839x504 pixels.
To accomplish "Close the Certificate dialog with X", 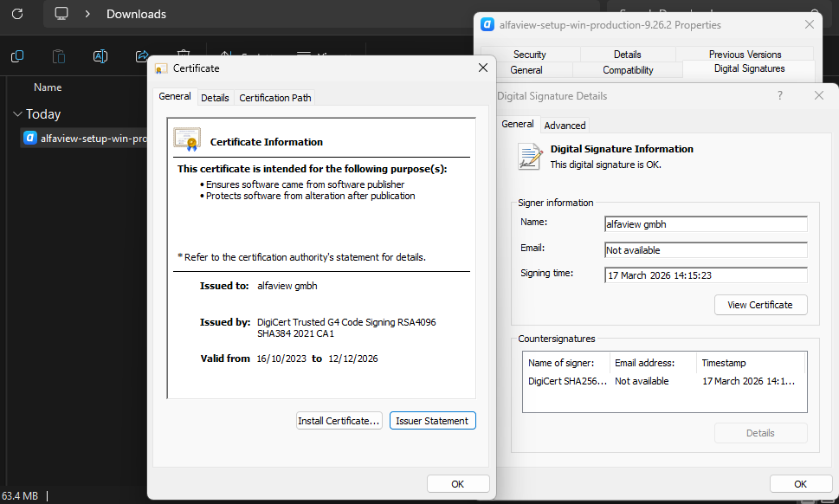I will click(x=482, y=68).
